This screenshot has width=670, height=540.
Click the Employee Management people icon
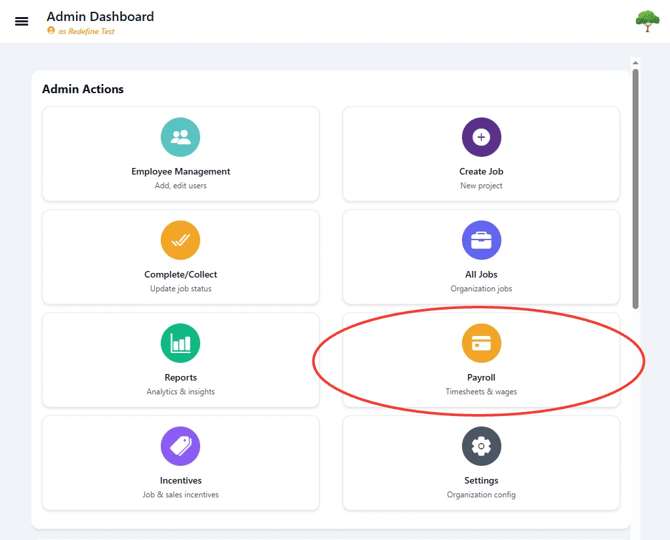pyautogui.click(x=180, y=137)
